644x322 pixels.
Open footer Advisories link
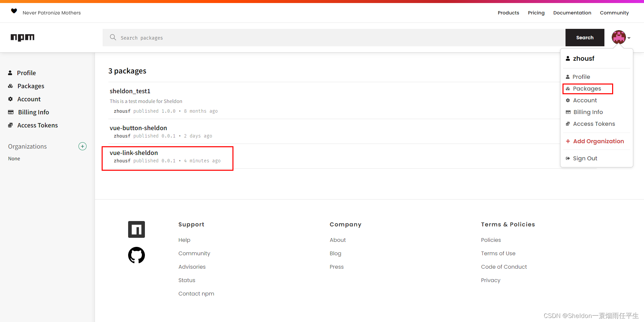[192, 267]
